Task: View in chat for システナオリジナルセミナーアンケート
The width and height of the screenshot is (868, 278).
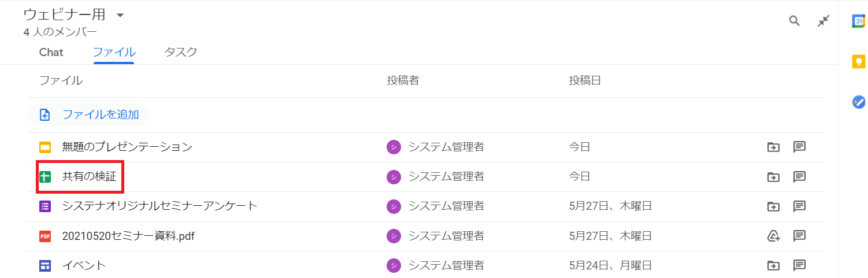Action: click(x=800, y=206)
